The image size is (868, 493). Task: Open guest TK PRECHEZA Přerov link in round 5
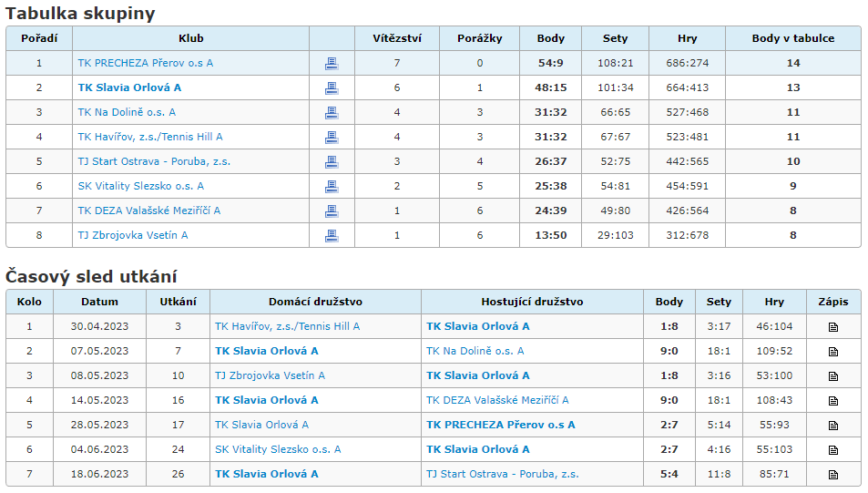501,425
